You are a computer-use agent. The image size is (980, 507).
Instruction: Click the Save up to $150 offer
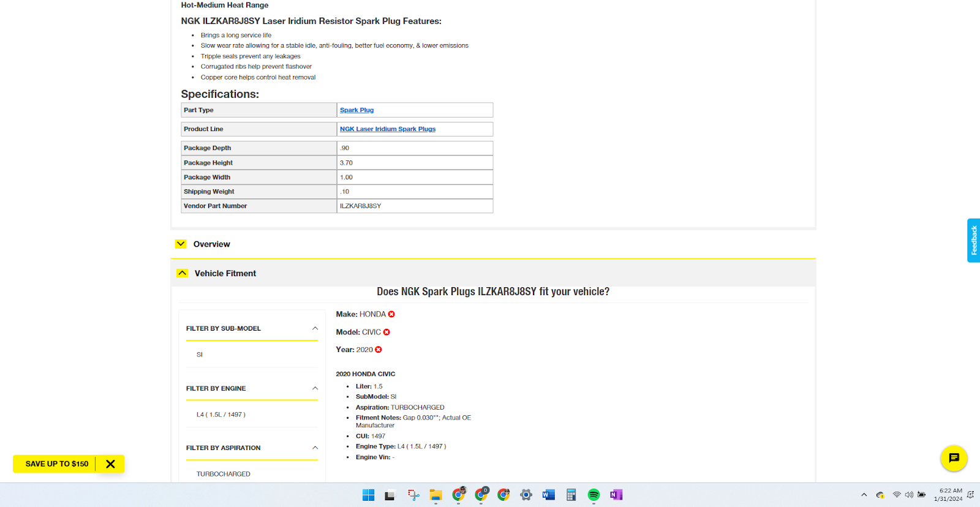(x=57, y=464)
